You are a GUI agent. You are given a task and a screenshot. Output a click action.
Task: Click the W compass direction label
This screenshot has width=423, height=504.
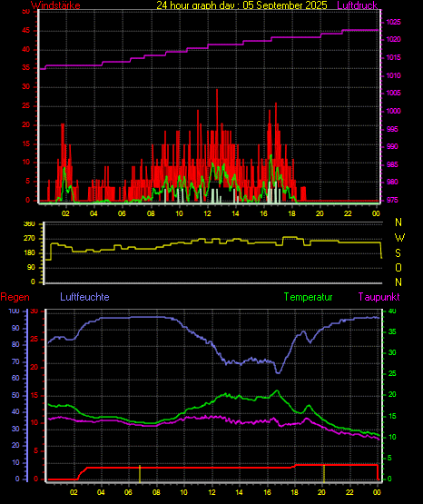[x=399, y=238]
